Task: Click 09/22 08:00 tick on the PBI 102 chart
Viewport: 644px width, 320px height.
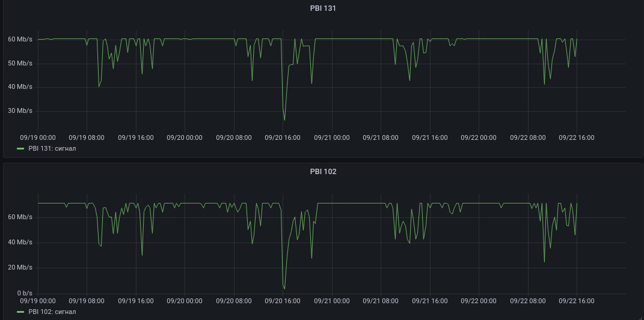Action: point(528,301)
